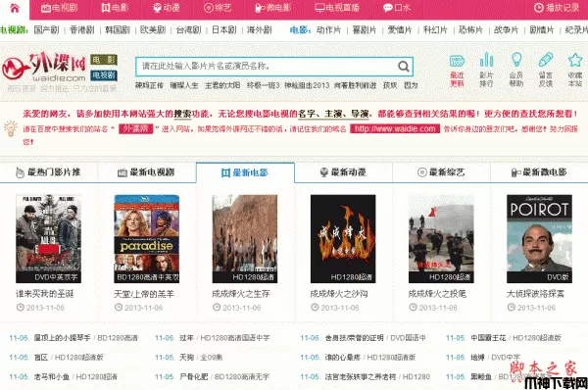Browse 战争片 movie category
The height and width of the screenshot is (390, 588).
click(x=506, y=30)
